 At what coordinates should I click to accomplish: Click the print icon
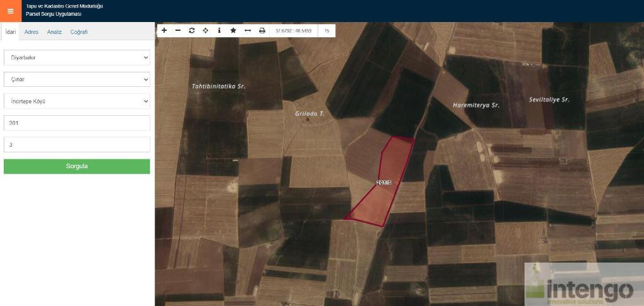pyautogui.click(x=262, y=30)
